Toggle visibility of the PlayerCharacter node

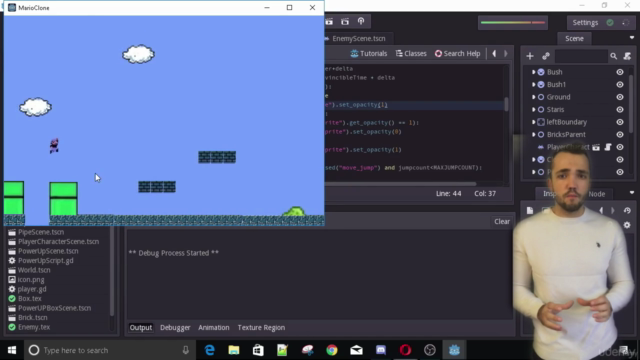point(620,147)
